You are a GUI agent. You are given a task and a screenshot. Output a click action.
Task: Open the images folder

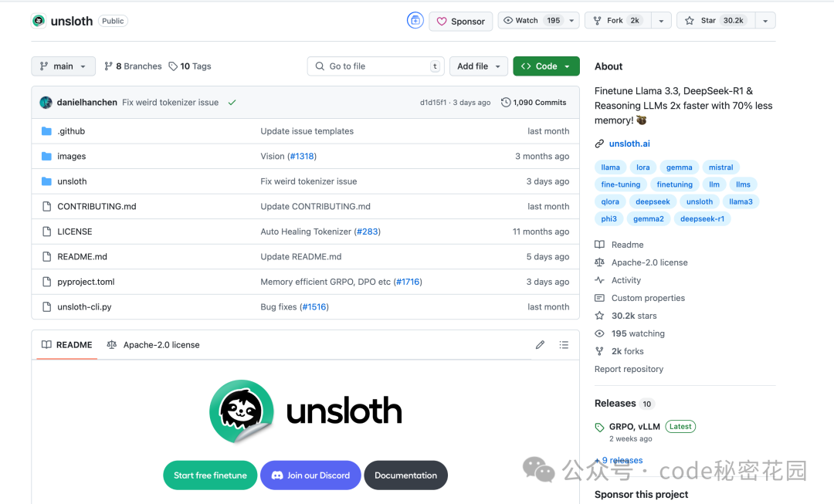tap(71, 156)
